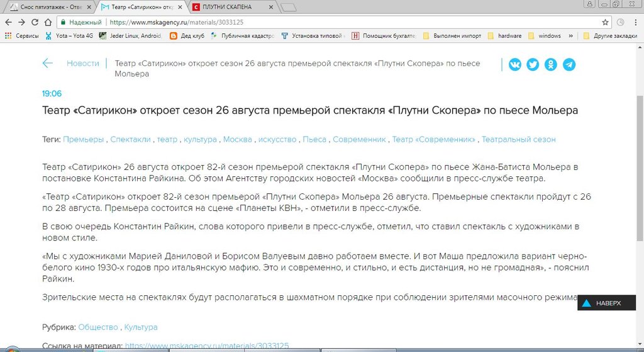Click the back arrow next to Новости

[48, 64]
